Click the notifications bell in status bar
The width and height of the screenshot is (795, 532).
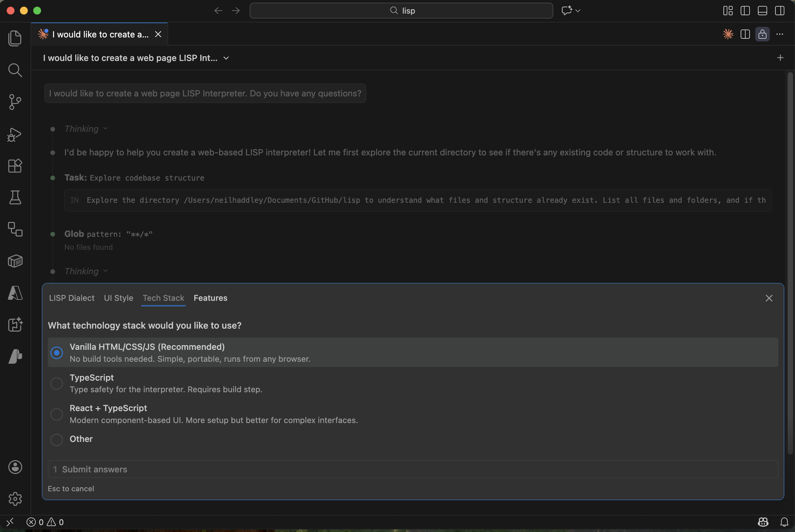[784, 522]
